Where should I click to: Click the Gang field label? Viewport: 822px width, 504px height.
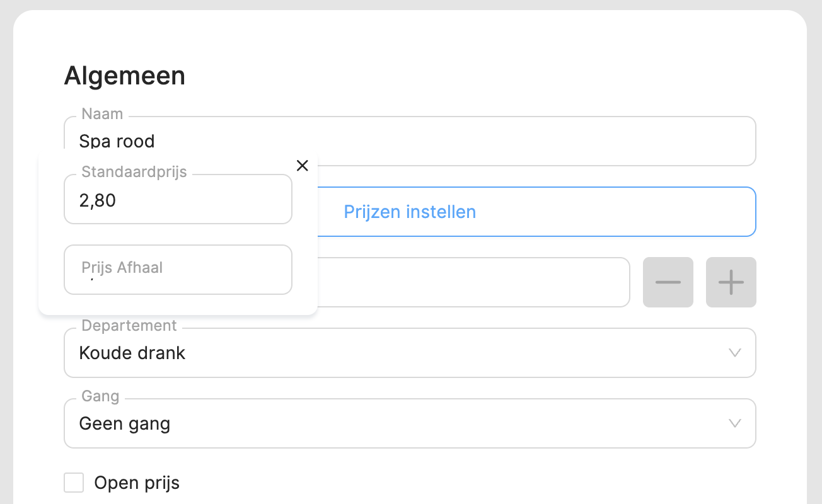coord(100,396)
